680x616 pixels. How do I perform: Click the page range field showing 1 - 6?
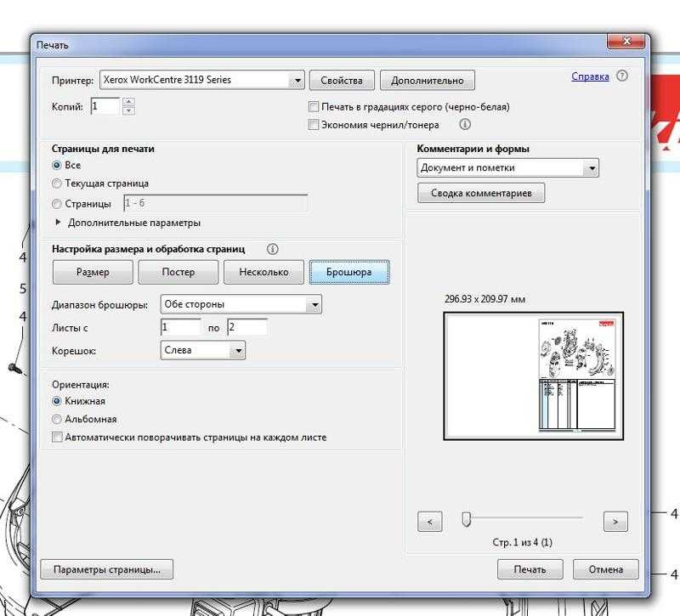click(x=216, y=203)
